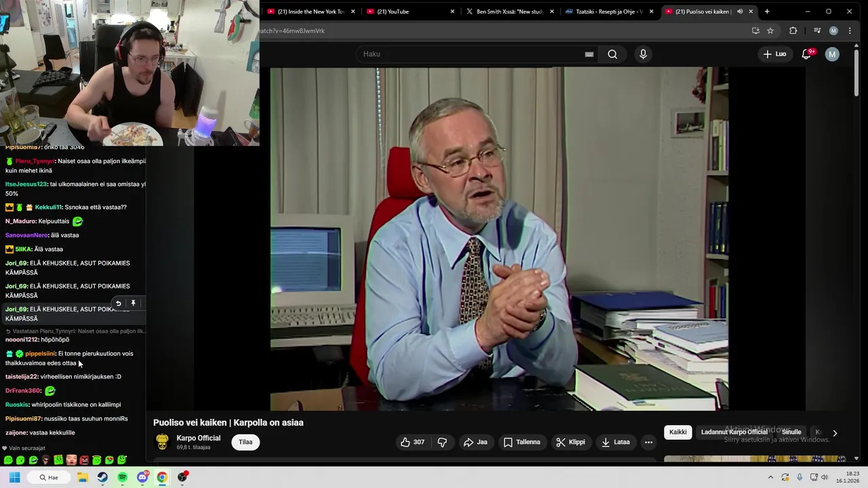Create a clip with Klippi button
The height and width of the screenshot is (488, 868).
(x=570, y=442)
